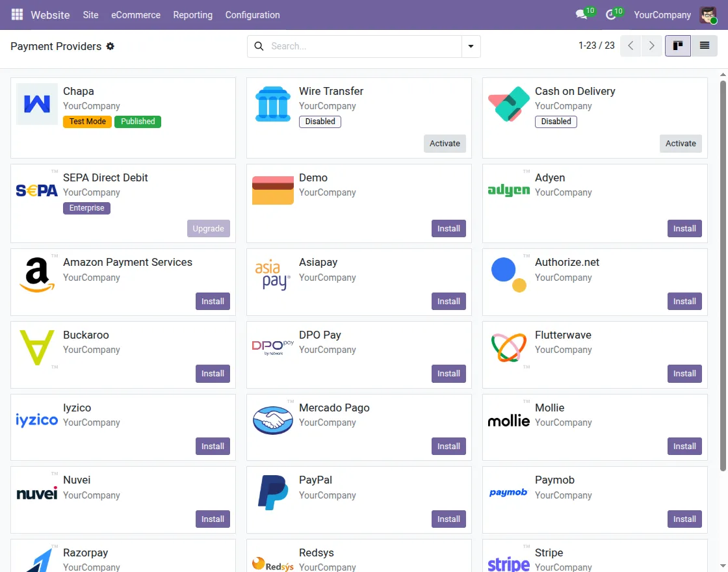Open the activities clock panel
The height and width of the screenshot is (572, 728).
tap(610, 14)
